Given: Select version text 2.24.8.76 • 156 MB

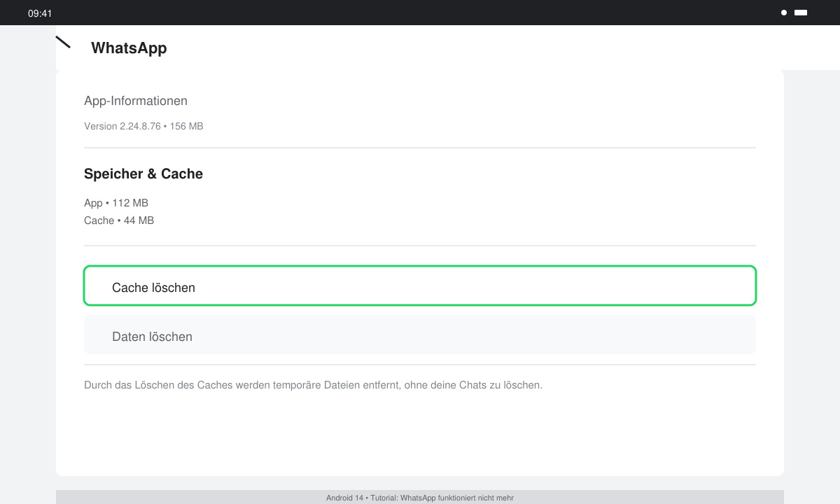Looking at the screenshot, I should (x=143, y=126).
